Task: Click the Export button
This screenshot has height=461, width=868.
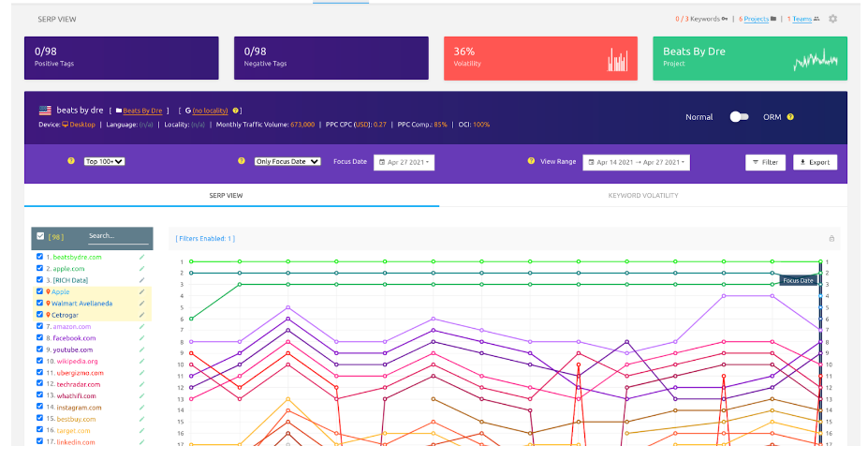Action: pyautogui.click(x=815, y=162)
